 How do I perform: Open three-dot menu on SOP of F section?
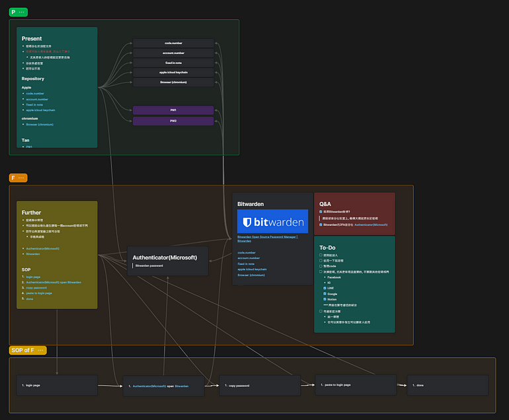click(40, 350)
